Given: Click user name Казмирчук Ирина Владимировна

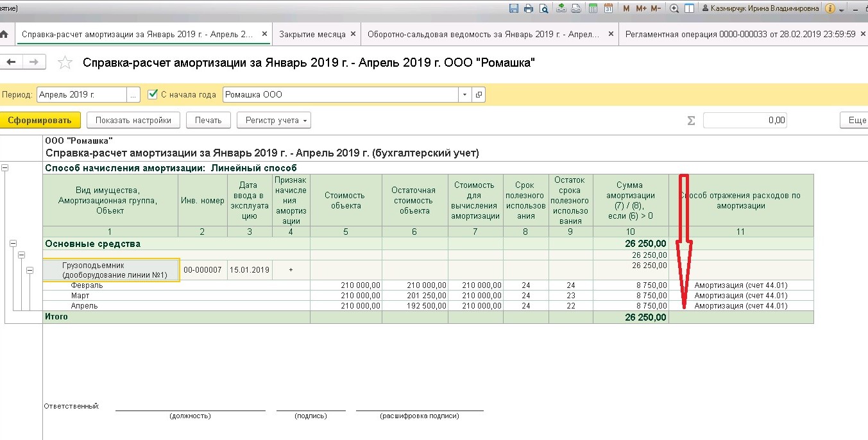Looking at the screenshot, I should 761,8.
